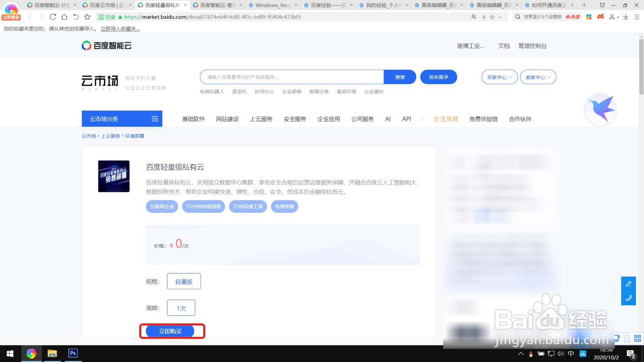Click the browser address bar URL
644x362 pixels.
pyautogui.click(x=212, y=17)
